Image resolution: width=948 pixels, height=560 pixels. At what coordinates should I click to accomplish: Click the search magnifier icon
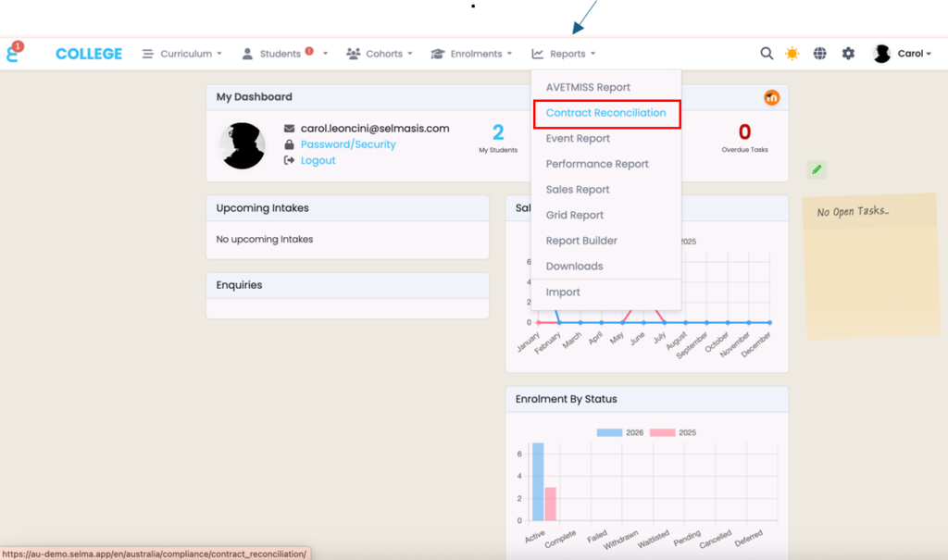pyautogui.click(x=767, y=54)
